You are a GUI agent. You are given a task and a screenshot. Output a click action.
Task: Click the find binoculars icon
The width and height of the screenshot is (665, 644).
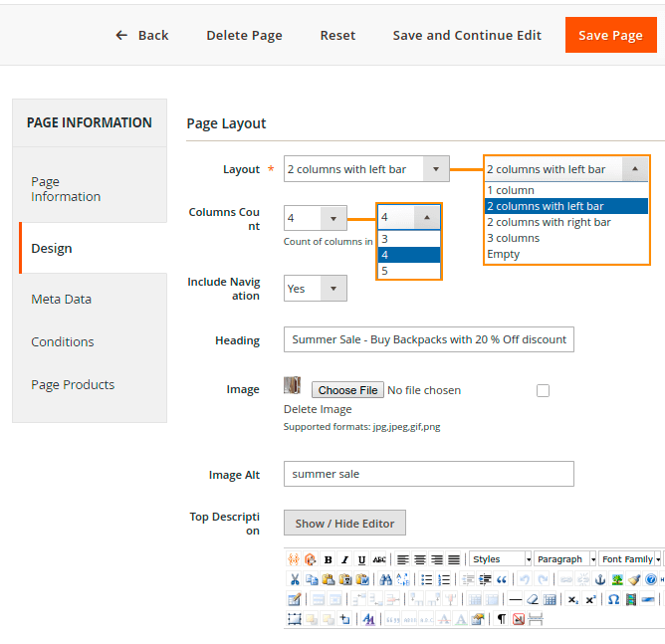386,579
